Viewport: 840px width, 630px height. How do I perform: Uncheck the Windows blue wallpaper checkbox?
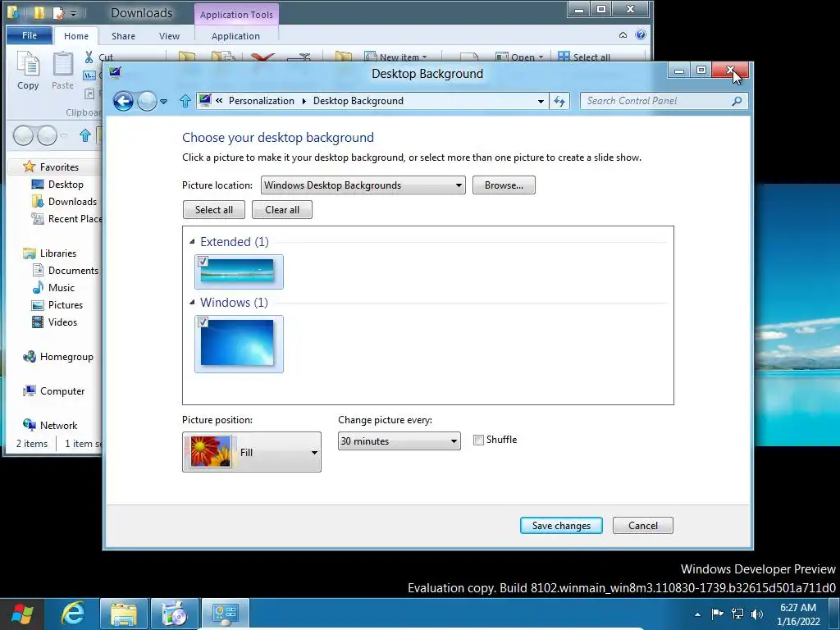(203, 322)
